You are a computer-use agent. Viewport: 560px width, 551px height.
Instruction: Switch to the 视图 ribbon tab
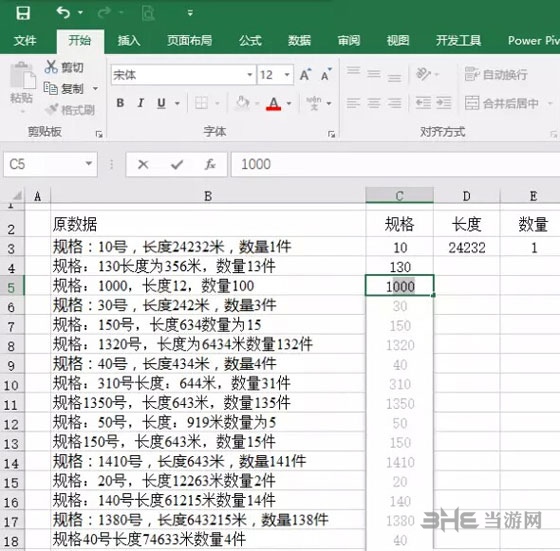398,40
